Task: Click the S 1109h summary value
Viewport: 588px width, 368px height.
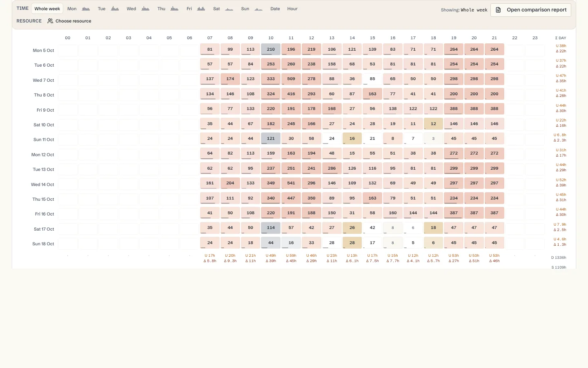Action: coord(559,267)
